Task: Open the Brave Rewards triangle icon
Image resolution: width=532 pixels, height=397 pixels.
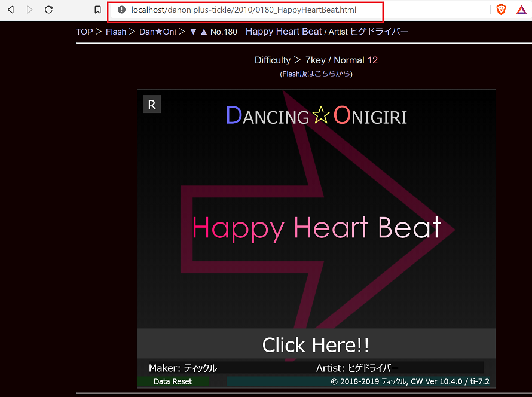Action: click(521, 10)
